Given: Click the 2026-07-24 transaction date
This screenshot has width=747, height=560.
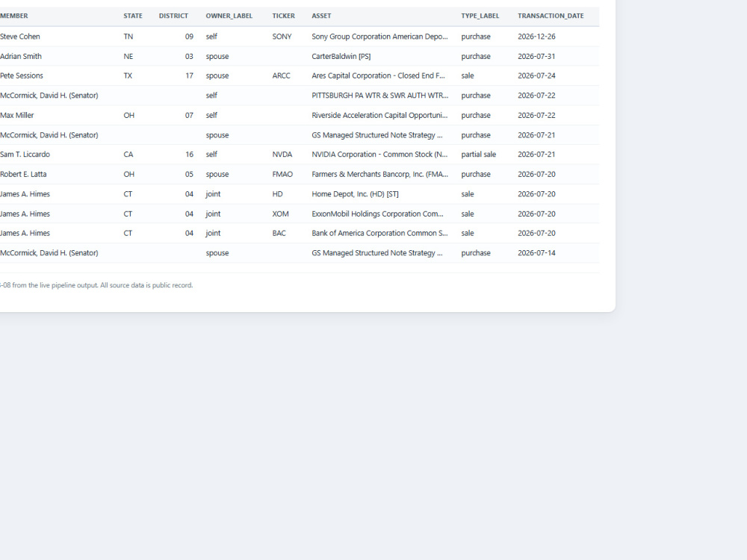Looking at the screenshot, I should [x=536, y=75].
